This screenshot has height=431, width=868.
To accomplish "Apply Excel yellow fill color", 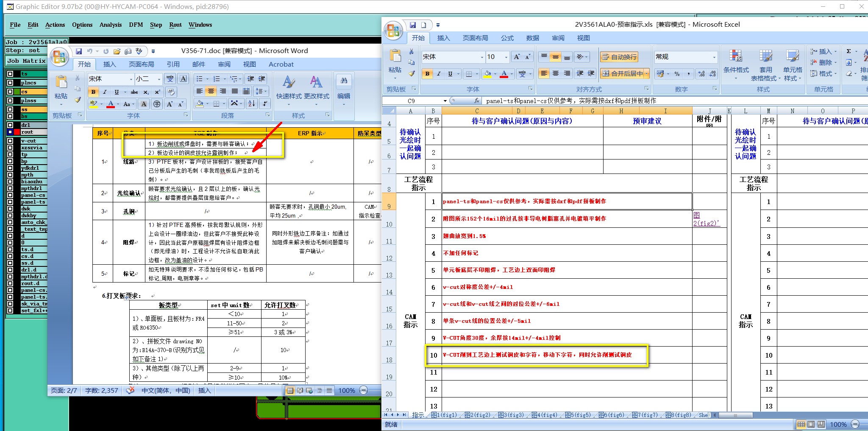I will pyautogui.click(x=487, y=74).
